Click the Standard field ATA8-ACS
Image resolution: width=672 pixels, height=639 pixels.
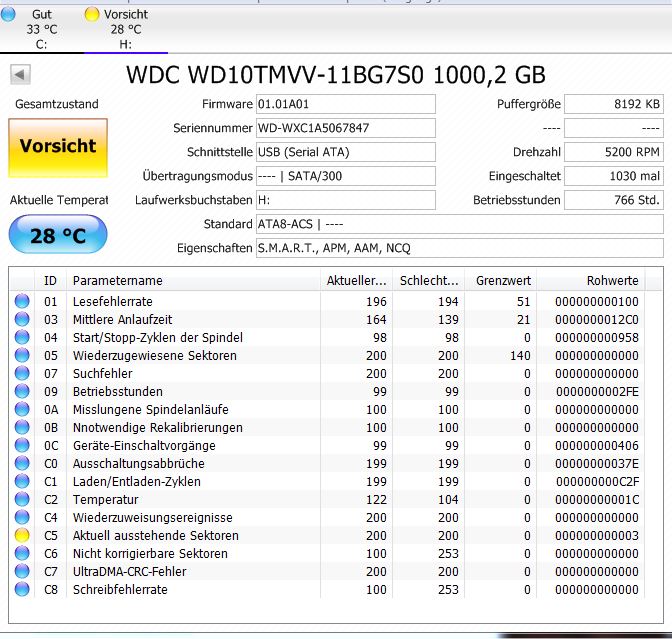click(460, 224)
